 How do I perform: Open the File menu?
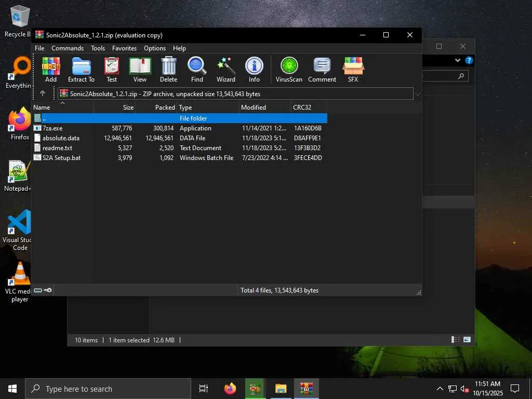[x=39, y=48]
